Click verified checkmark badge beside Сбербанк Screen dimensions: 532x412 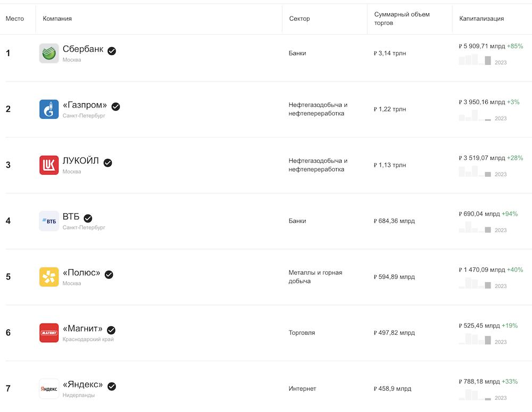click(x=112, y=51)
